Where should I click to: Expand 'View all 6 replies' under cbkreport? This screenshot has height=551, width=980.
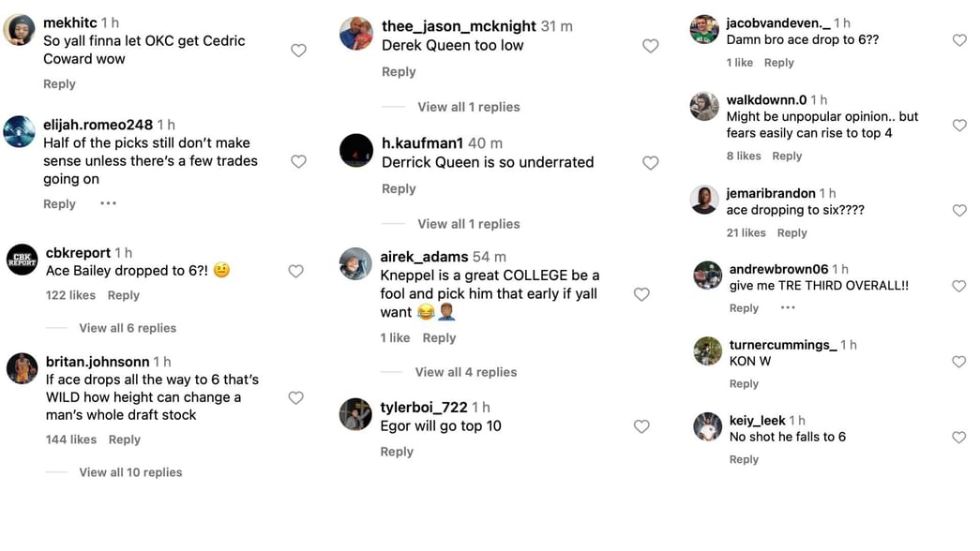pos(128,328)
